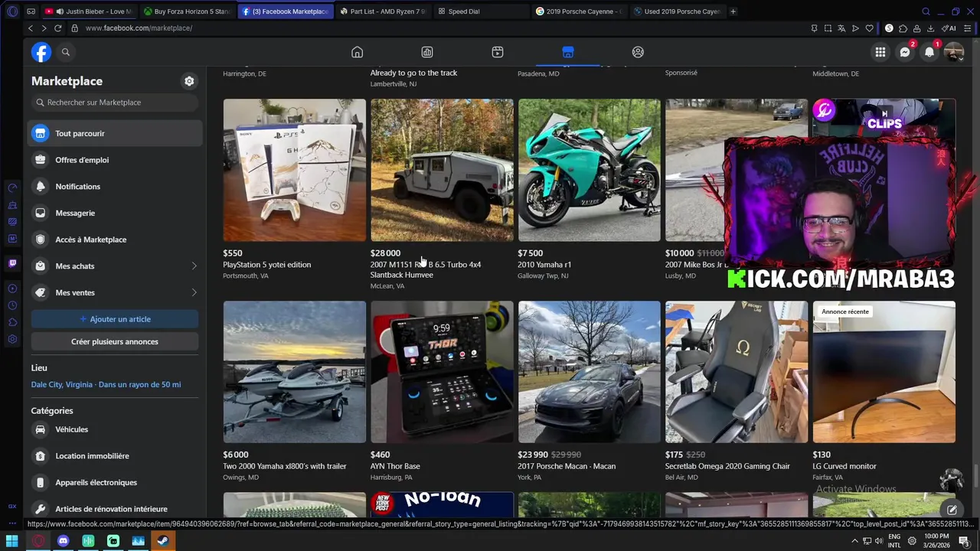This screenshot has width=980, height=551.
Task: Open LG Curved monitor listing photo
Action: tap(884, 372)
